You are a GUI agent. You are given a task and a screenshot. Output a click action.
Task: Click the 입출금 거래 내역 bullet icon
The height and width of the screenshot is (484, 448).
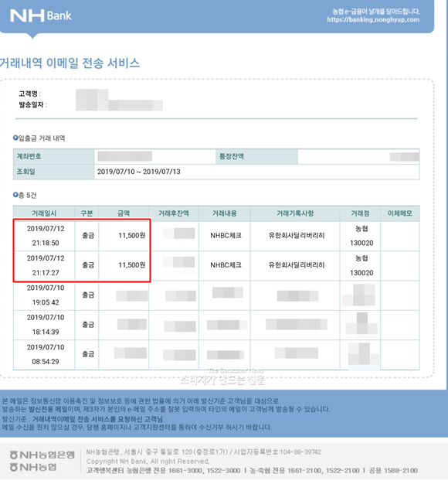point(15,138)
